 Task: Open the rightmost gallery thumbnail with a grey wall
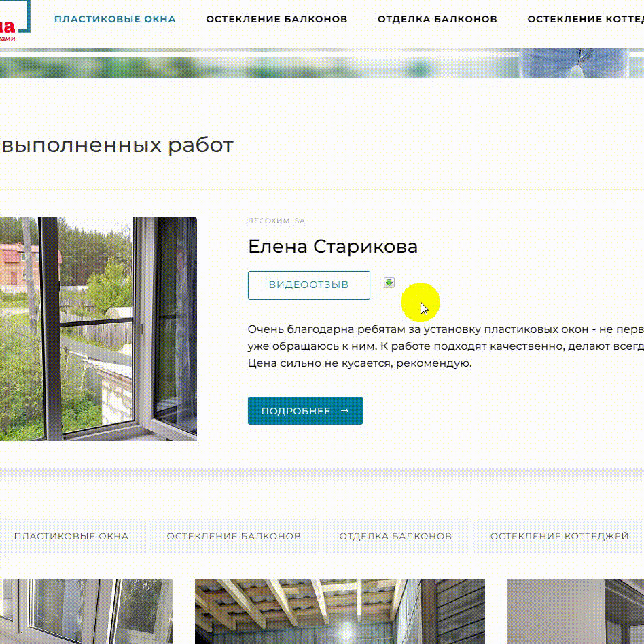coord(575,611)
